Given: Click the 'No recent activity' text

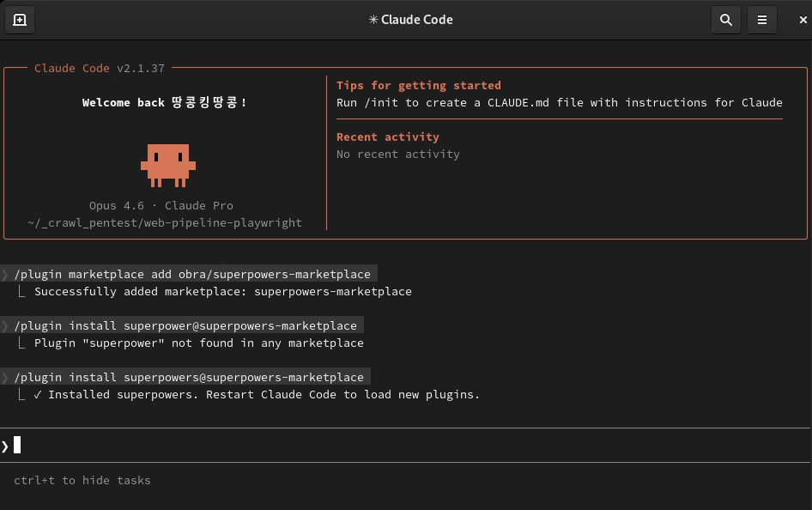Looking at the screenshot, I should pyautogui.click(x=397, y=155).
